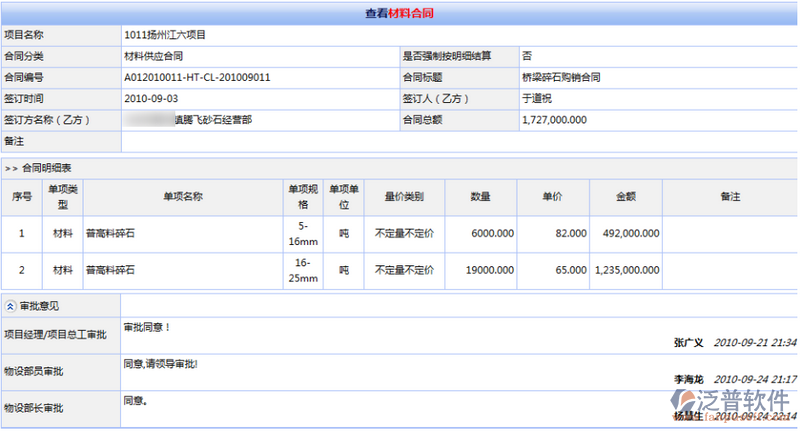Collapse the 审批意见 section using its chevron icon
800x433 pixels.
[x=10, y=305]
